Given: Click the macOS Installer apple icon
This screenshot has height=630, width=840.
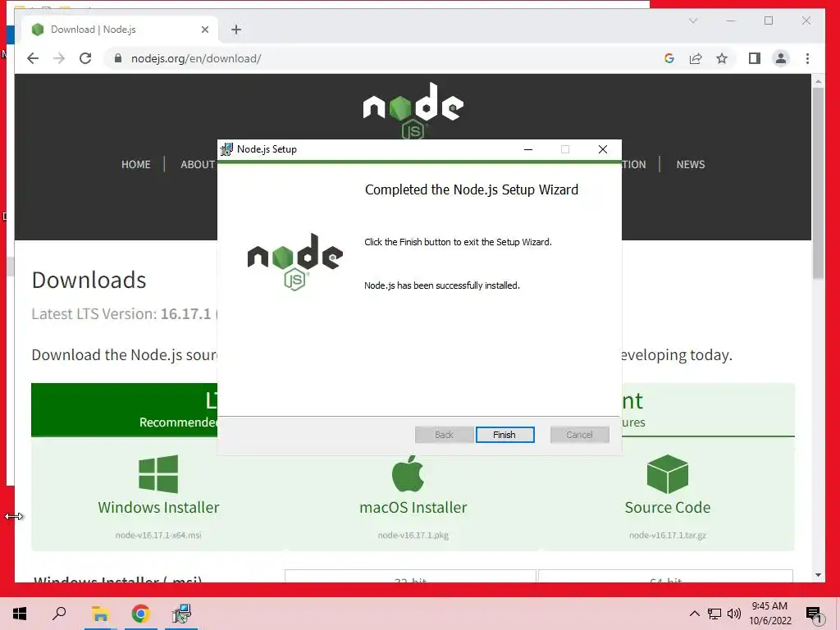Looking at the screenshot, I should [x=409, y=473].
